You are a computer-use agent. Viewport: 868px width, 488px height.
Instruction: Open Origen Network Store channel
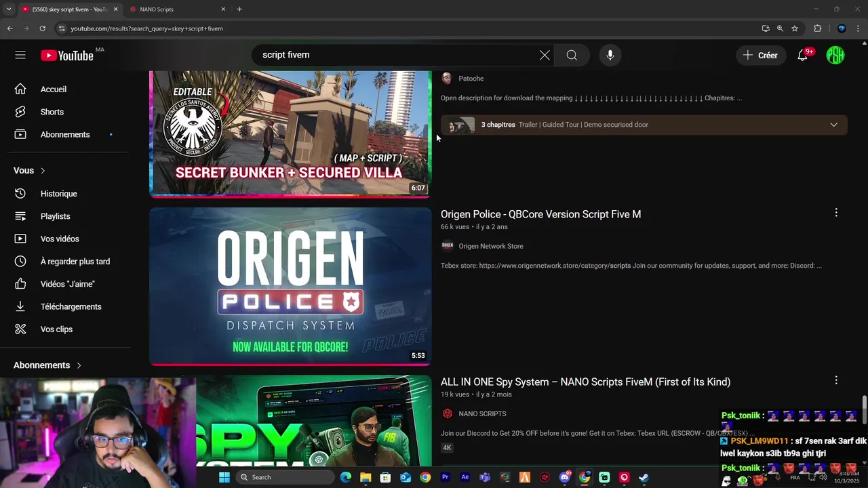[491, 246]
